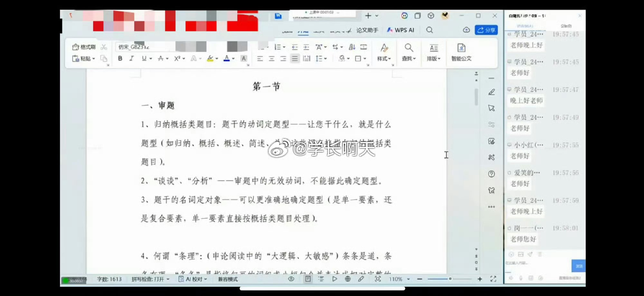Switch to web layout globe icon
This screenshot has width=644, height=296.
tap(348, 279)
